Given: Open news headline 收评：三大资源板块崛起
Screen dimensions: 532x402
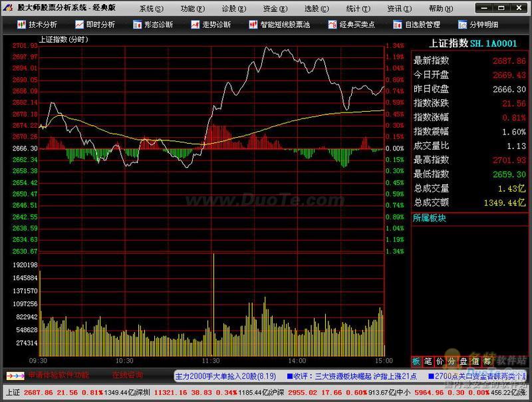Looking at the screenshot, I should point(352,376).
